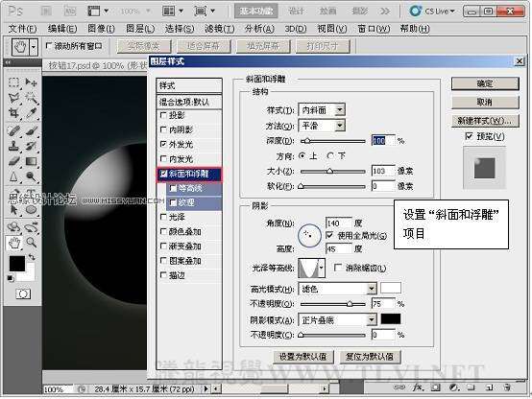This screenshot has height=399, width=532.
Task: Enable the 光泽 satin checkbox
Action: 163,217
